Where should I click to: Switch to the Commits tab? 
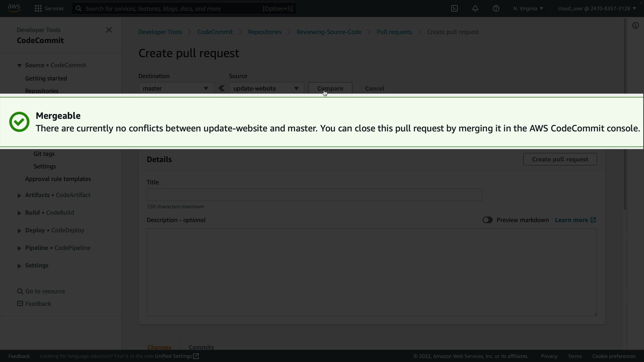click(x=201, y=347)
